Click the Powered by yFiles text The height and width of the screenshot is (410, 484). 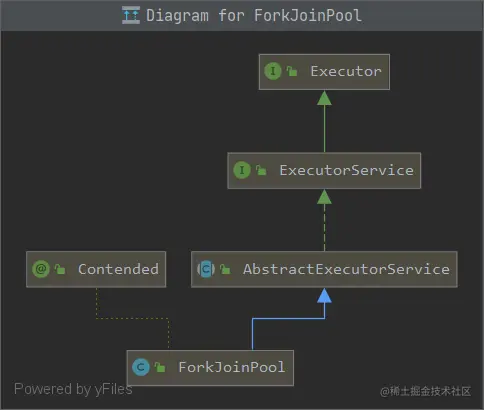[73, 389]
